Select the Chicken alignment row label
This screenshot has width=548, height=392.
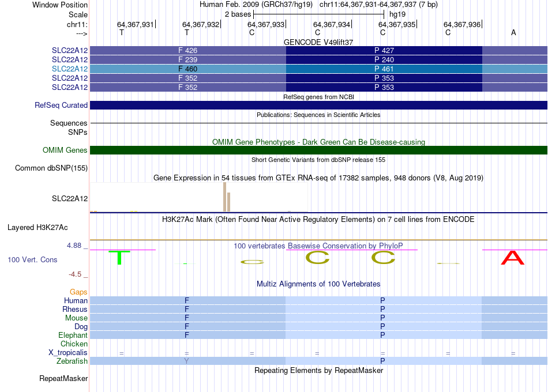click(x=74, y=344)
